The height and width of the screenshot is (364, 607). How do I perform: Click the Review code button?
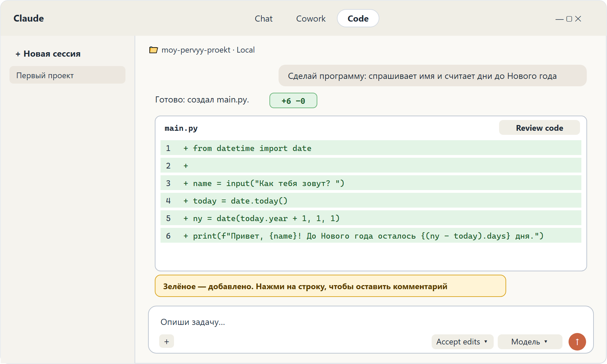tap(539, 128)
